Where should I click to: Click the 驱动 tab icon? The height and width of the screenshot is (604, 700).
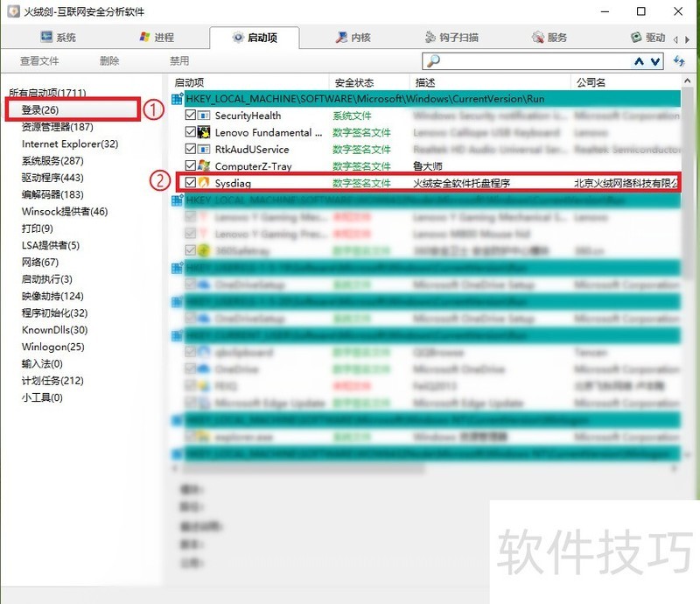tap(636, 37)
